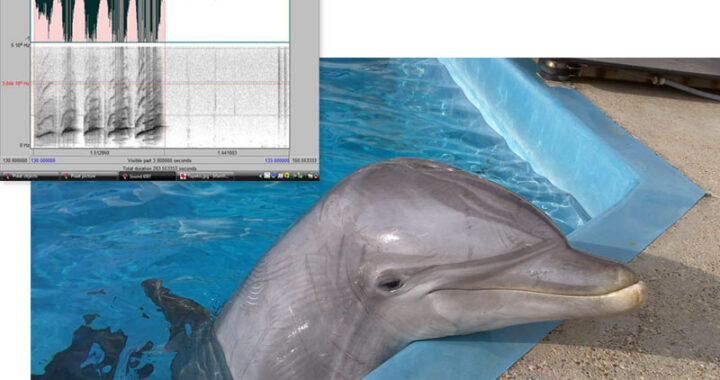Activate the Sound editor taskbar button

[x=147, y=176]
